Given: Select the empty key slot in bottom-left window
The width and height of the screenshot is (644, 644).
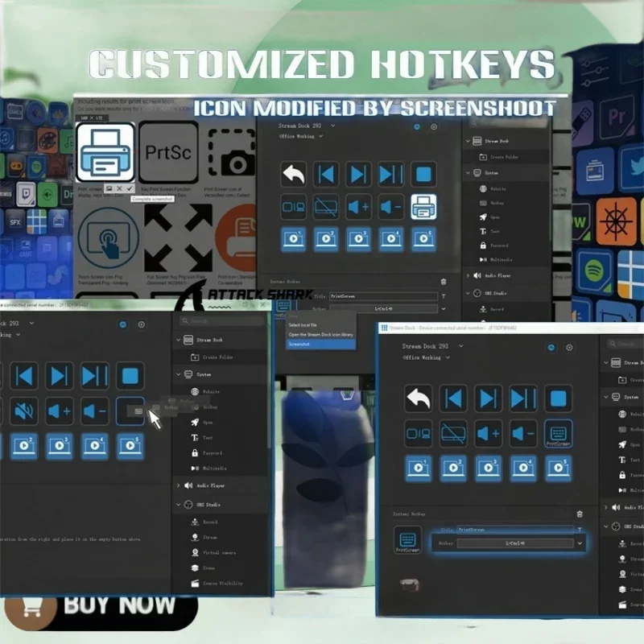Looking at the screenshot, I should point(130,411).
